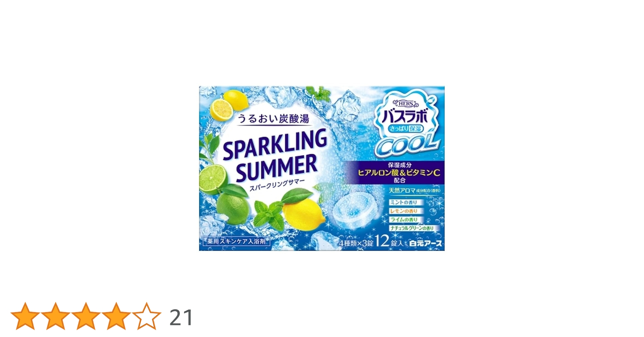Click the レモンの香り label
Screen dimensions: 644x337
pos(404,211)
